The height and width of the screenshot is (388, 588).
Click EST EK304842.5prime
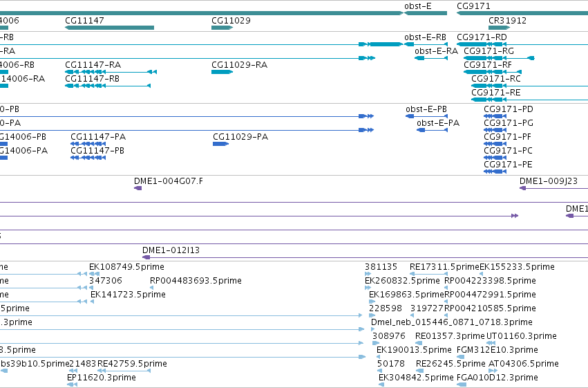[x=416, y=378]
